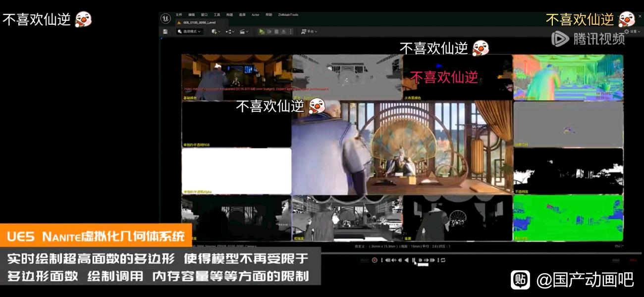Click the red record button in sequencer
The image size is (644, 297).
375,260
